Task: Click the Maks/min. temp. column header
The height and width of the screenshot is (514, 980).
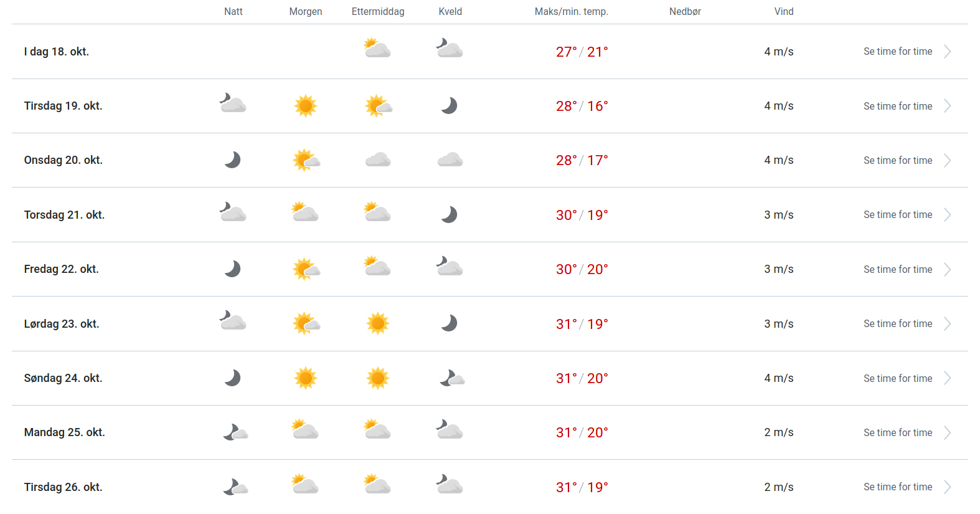Action: pos(571,12)
